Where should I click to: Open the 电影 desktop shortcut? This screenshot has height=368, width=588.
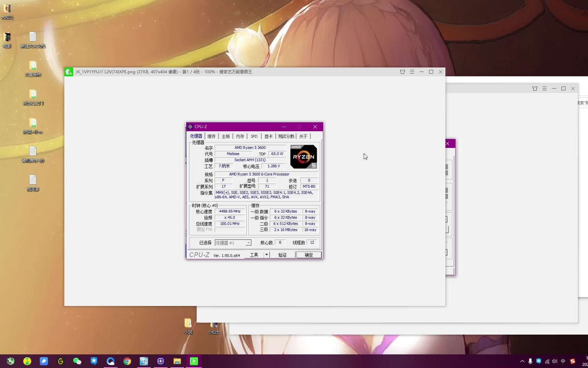tap(7, 40)
